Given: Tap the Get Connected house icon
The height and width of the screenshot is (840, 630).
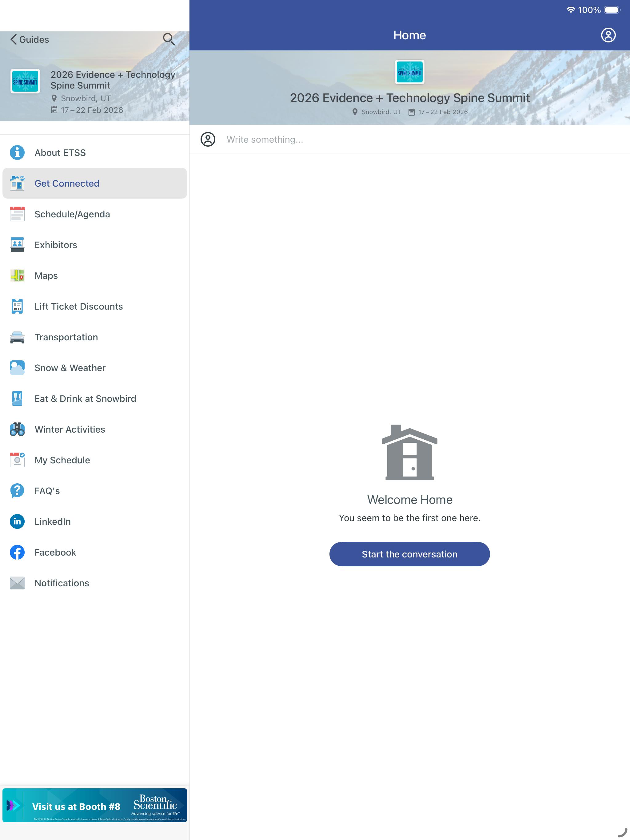Looking at the screenshot, I should click(x=17, y=184).
